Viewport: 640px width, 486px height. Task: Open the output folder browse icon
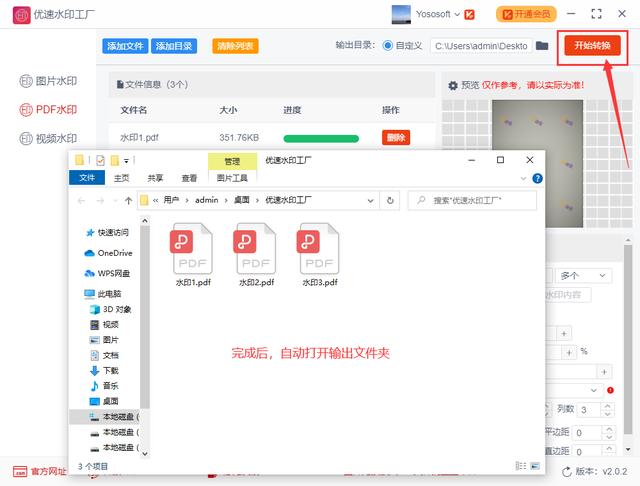542,45
